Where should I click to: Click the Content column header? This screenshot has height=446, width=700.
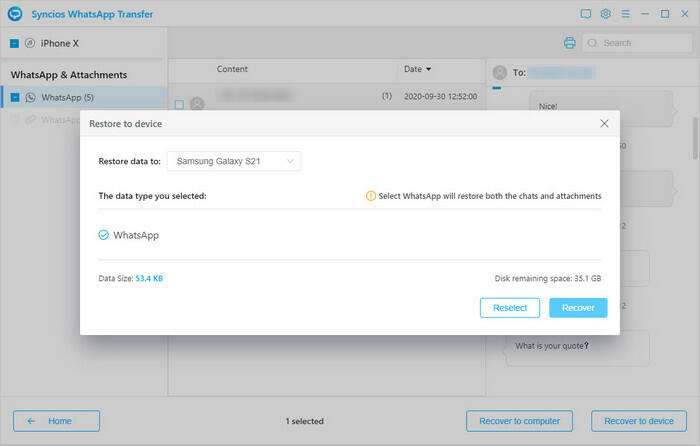point(232,70)
